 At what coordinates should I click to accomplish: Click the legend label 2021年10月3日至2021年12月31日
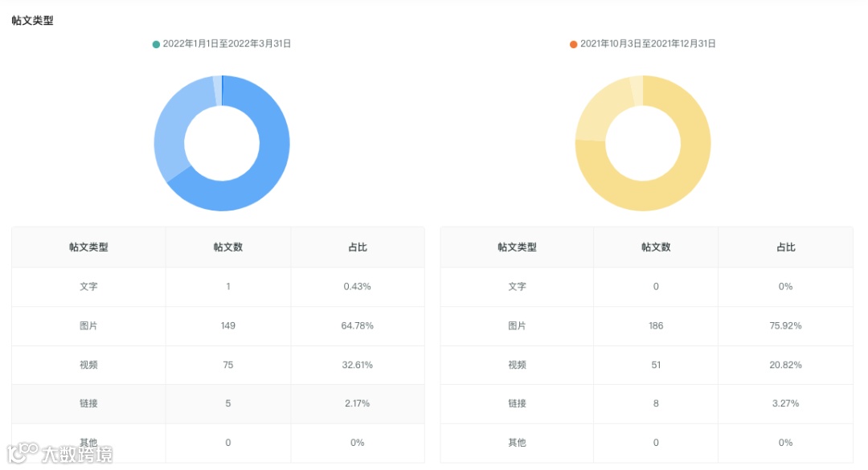648,43
